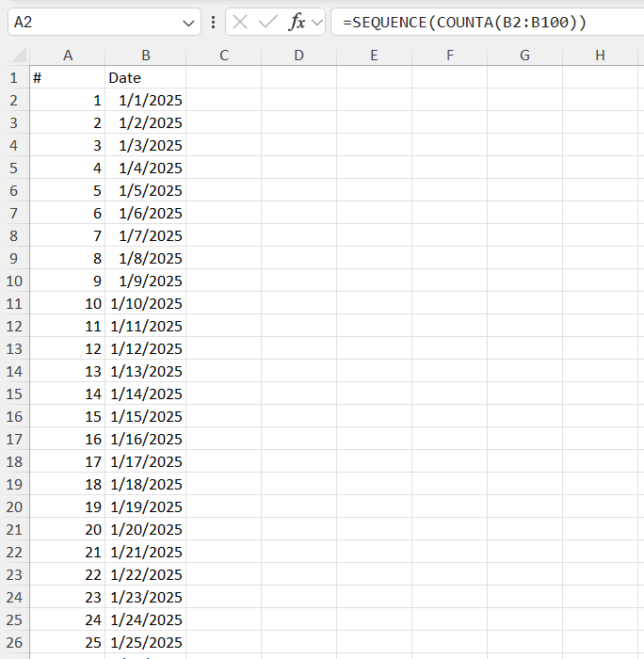Select row 10 header

click(14, 281)
